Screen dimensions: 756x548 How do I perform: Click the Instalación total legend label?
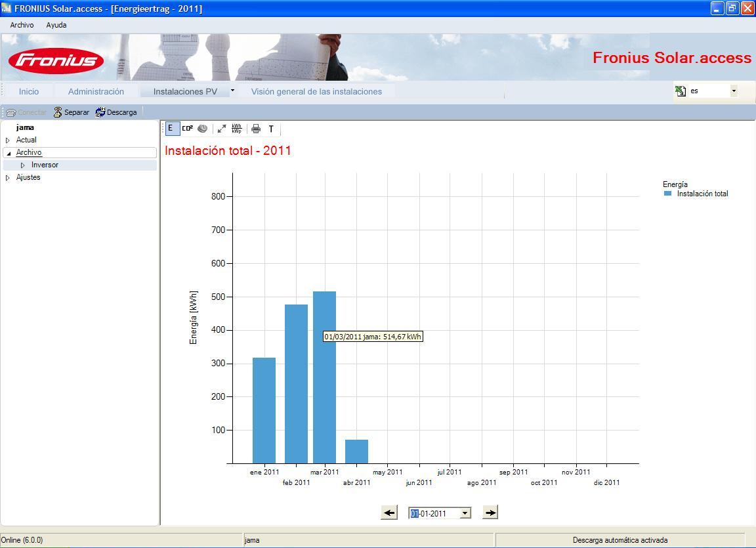coord(702,194)
